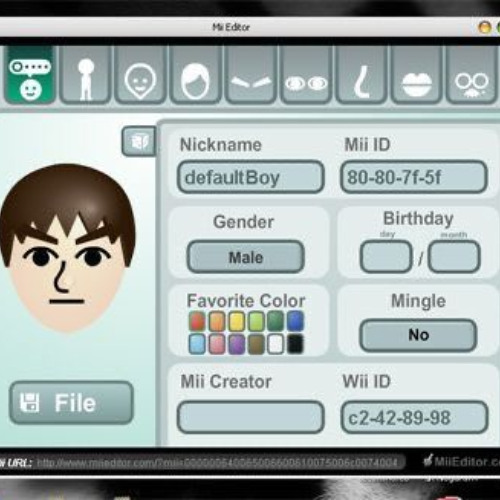This screenshot has height=500, width=500.
Task: Click the Mii ID field 80-80-7f-5f
Action: 414,177
